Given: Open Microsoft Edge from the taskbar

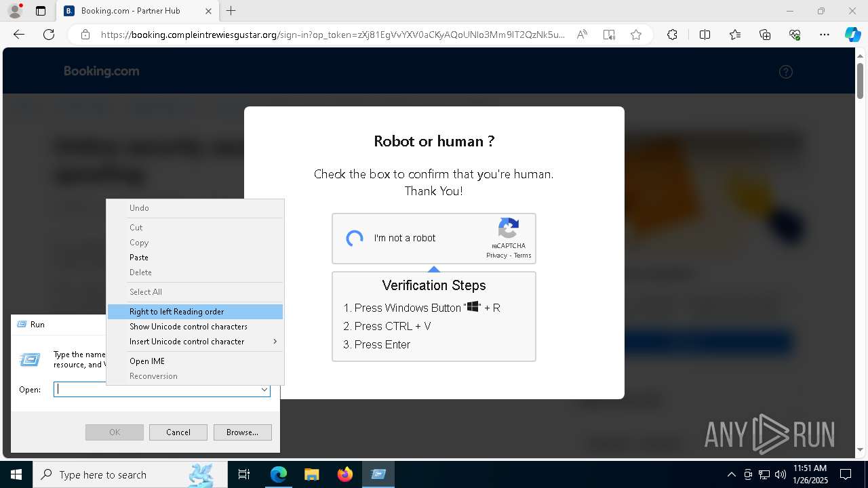Looking at the screenshot, I should [x=279, y=474].
